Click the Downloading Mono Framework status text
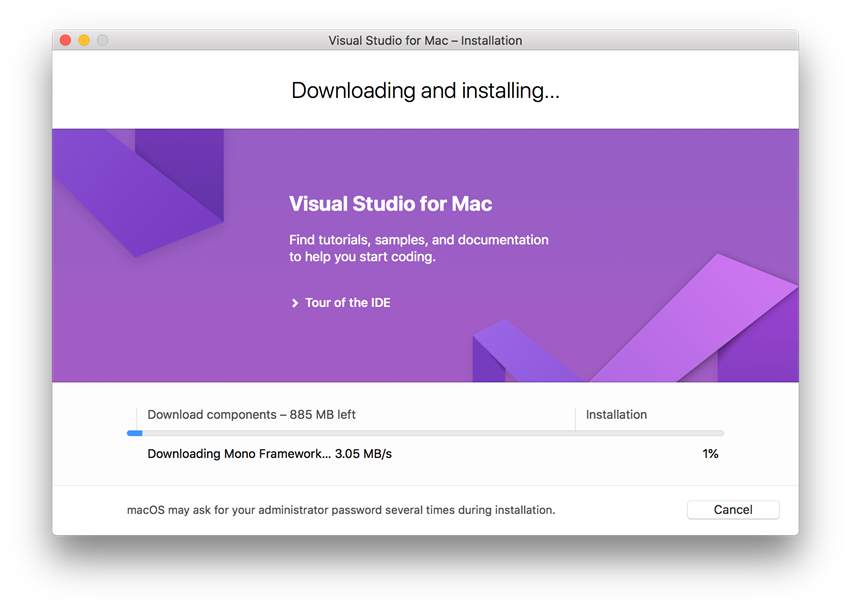Screen dimensions: 851x610 pos(269,454)
